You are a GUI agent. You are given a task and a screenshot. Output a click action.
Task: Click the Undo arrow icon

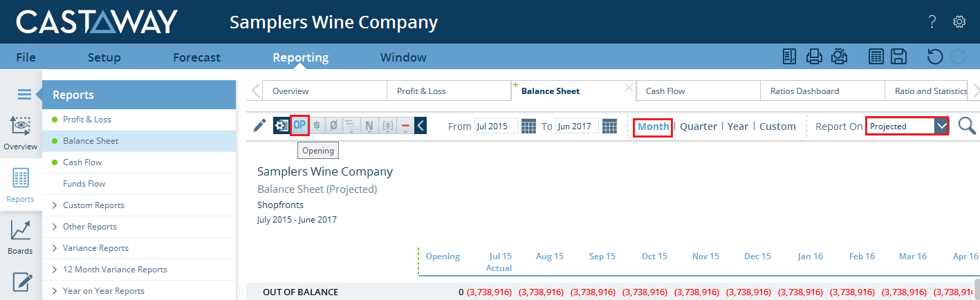pos(934,57)
